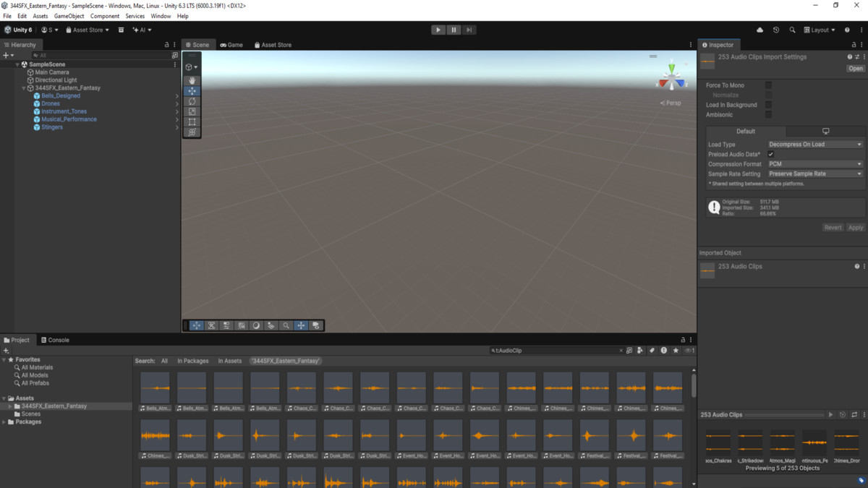868x488 pixels.
Task: Expand the Bells_Designed hierarchy item
Action: pos(177,96)
